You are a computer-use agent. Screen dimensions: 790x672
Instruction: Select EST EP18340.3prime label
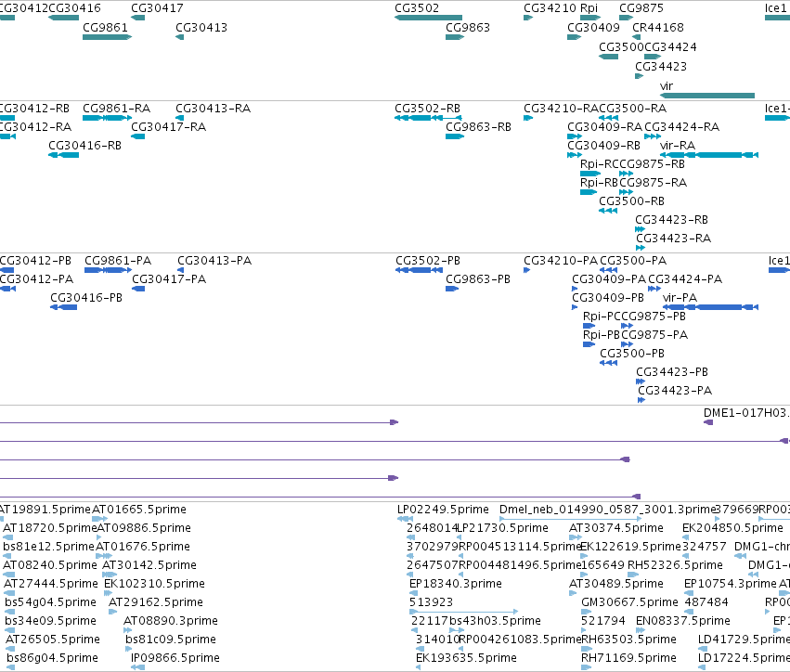456,583
